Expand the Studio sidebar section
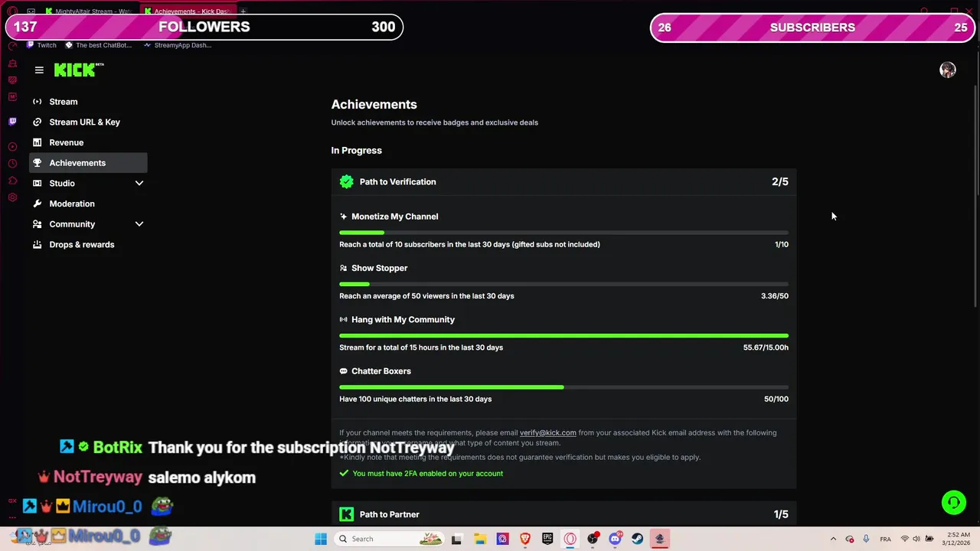The image size is (980, 551). coord(139,183)
